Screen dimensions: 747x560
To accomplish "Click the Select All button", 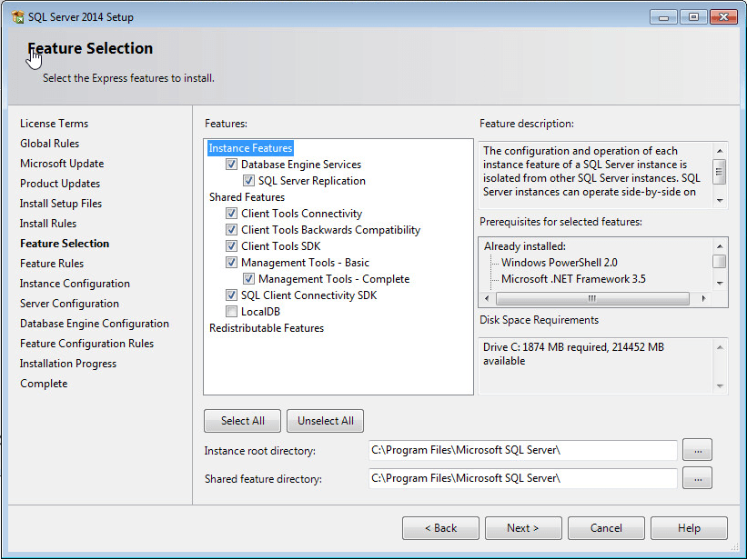I will tap(242, 421).
